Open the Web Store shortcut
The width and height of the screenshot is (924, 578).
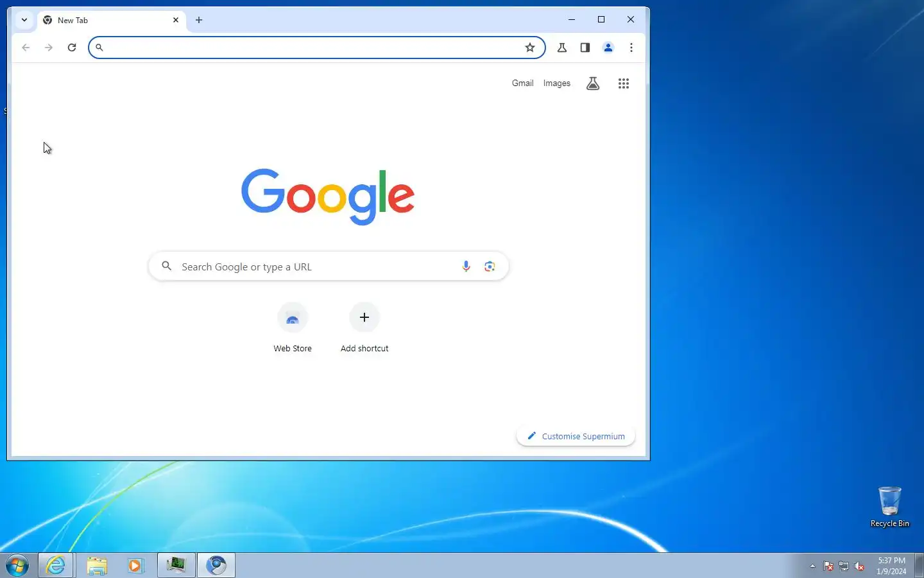coord(293,328)
